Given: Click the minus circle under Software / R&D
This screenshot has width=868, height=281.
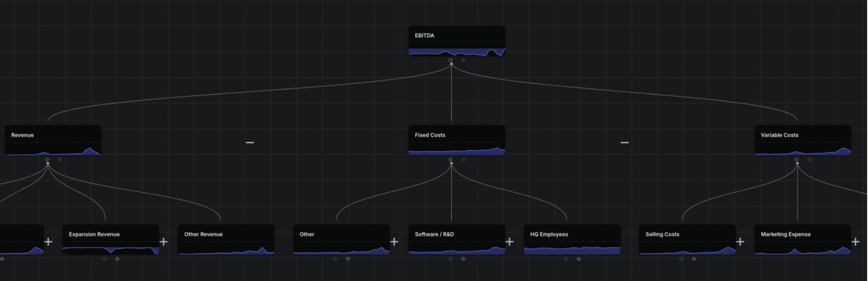Looking at the screenshot, I should 450,259.
